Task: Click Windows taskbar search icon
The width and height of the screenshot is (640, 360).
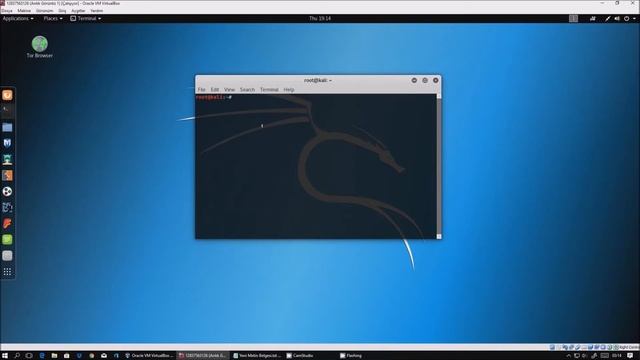Action: click(17, 356)
